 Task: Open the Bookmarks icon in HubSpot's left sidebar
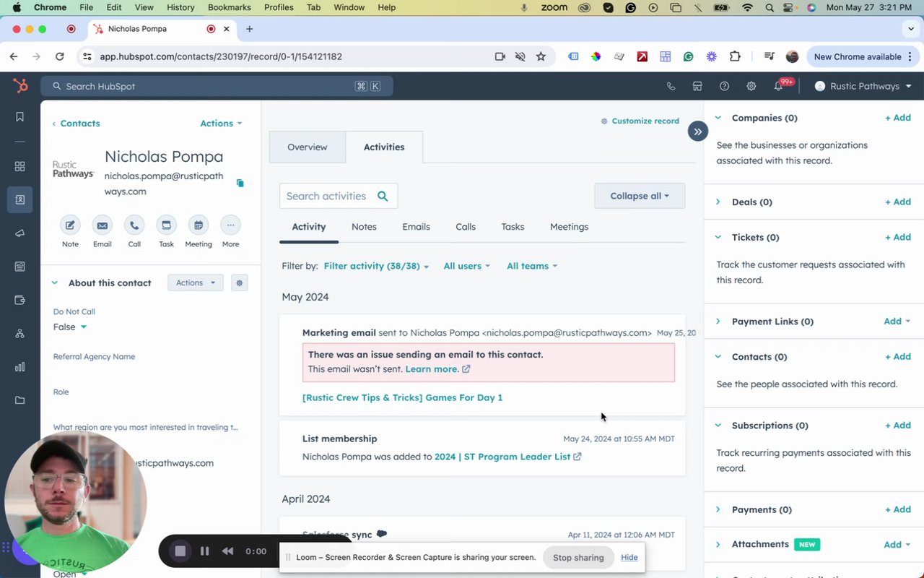[x=19, y=117]
